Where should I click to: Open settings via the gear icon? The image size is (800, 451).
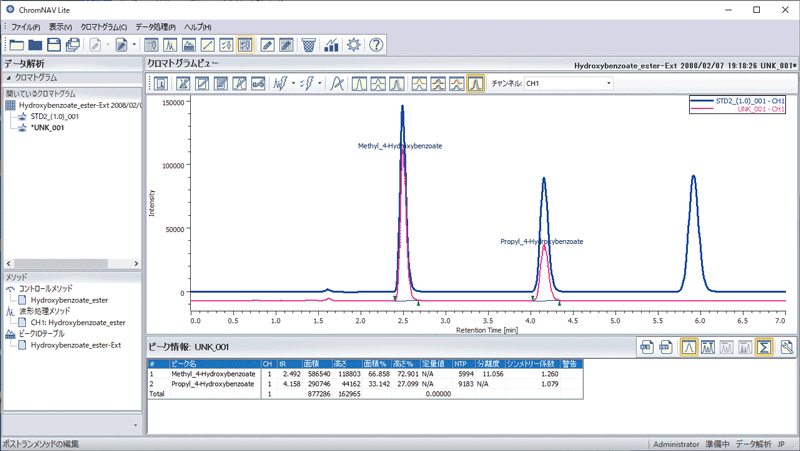[x=354, y=45]
